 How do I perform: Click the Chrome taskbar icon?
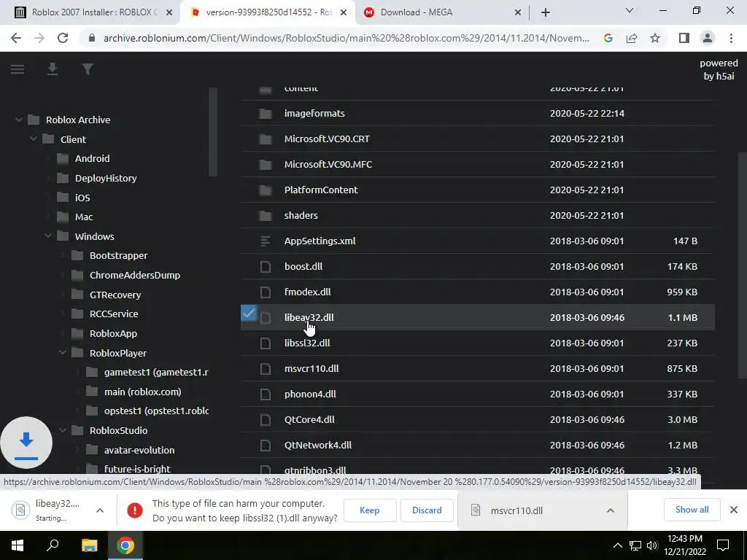(125, 545)
